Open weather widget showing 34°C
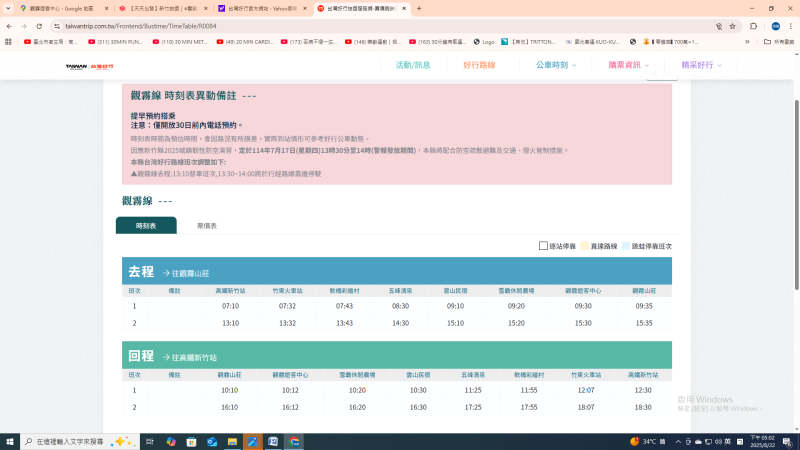The height and width of the screenshot is (450, 800). point(648,442)
